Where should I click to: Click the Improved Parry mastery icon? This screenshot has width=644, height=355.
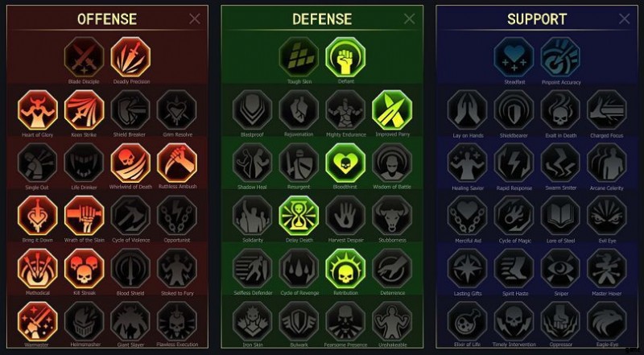[x=392, y=110]
